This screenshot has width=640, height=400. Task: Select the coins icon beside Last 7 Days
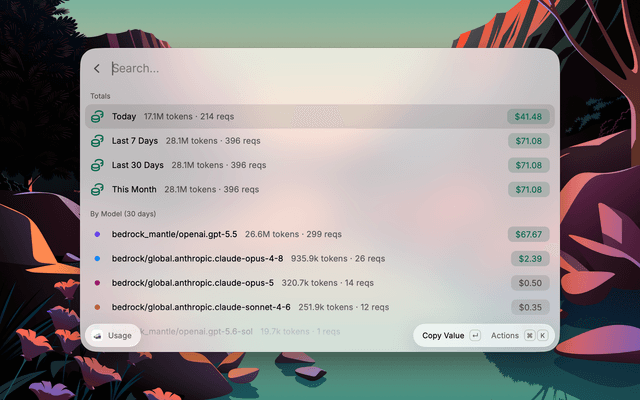pyautogui.click(x=97, y=141)
